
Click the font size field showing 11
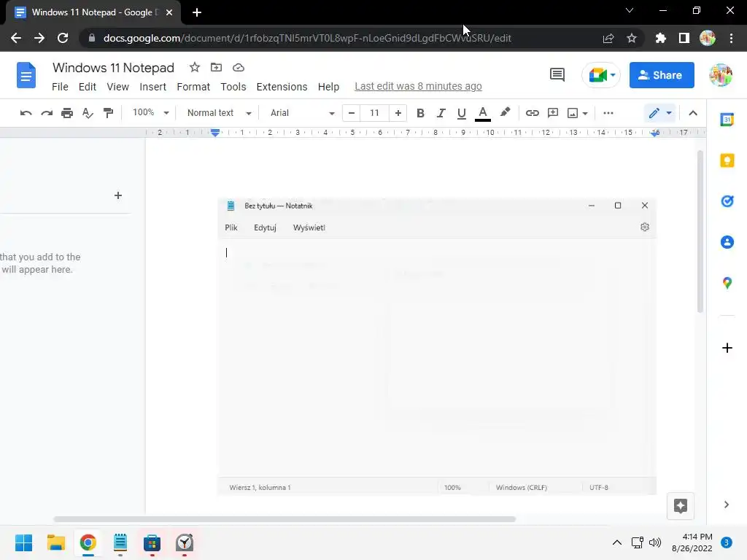point(374,113)
